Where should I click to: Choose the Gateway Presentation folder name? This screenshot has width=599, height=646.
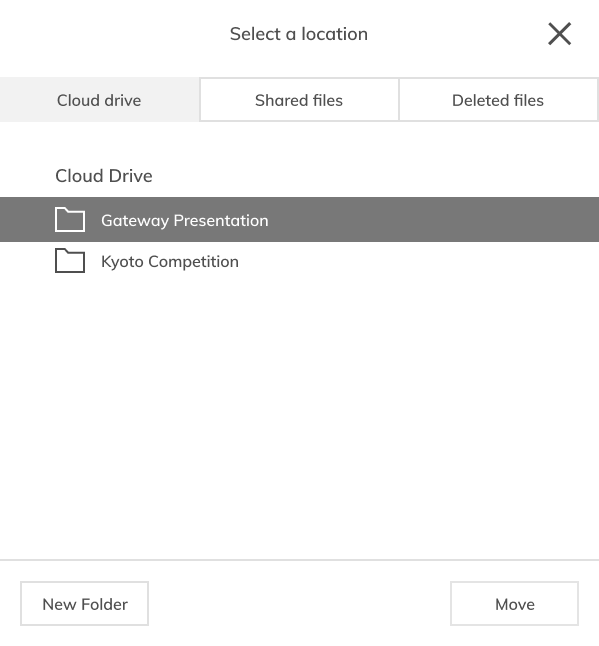[185, 220]
